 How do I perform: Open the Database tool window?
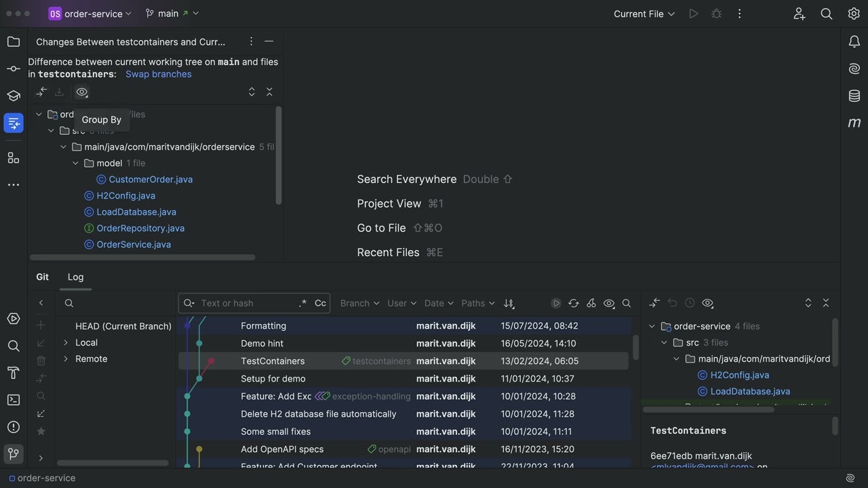[854, 96]
